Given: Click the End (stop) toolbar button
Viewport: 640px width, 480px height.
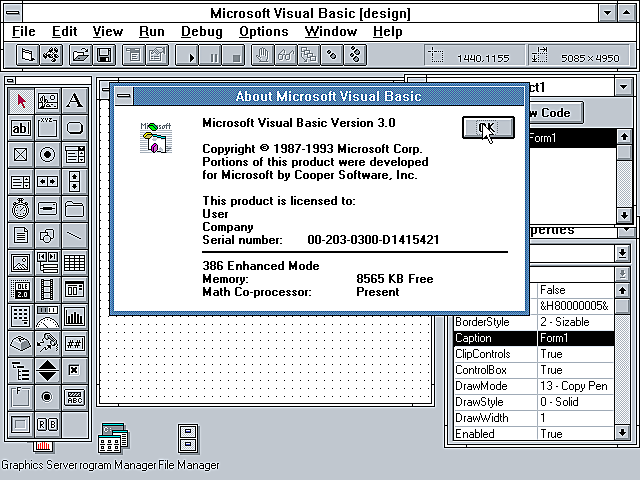Looking at the screenshot, I should click(x=233, y=55).
